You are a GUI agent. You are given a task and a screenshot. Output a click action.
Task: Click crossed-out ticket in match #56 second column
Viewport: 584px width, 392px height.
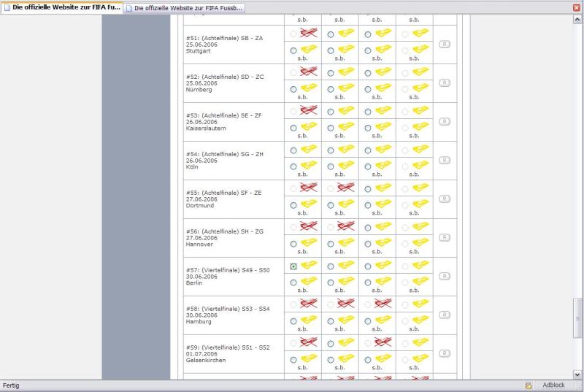346,226
